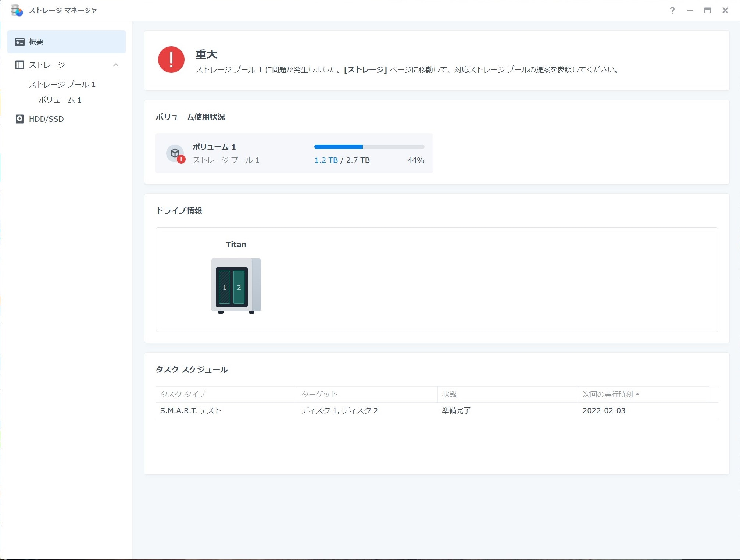Click the Storage Manager app icon in title bar
The width and height of the screenshot is (740, 560).
coord(17,10)
